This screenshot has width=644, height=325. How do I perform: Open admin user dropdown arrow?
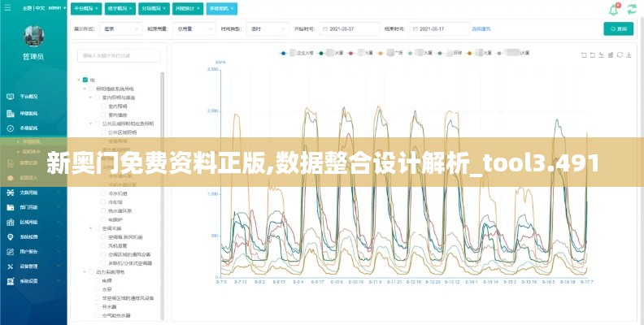[65, 8]
